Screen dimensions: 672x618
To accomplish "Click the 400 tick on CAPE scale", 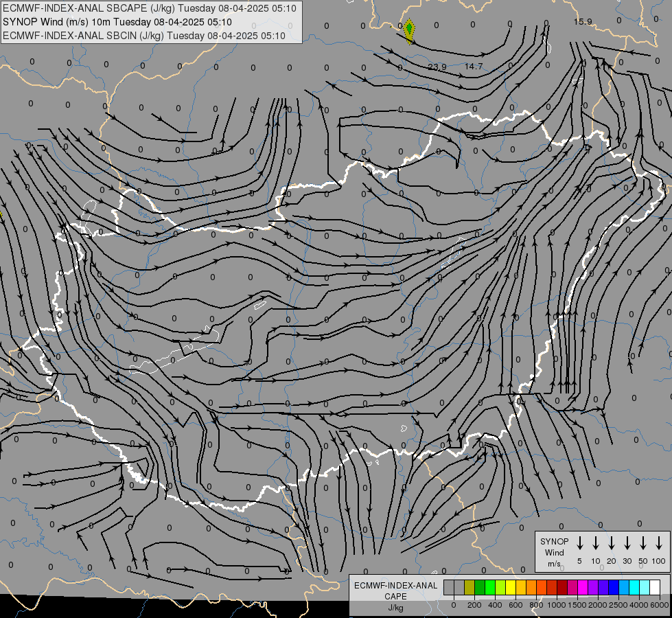I will (495, 605).
